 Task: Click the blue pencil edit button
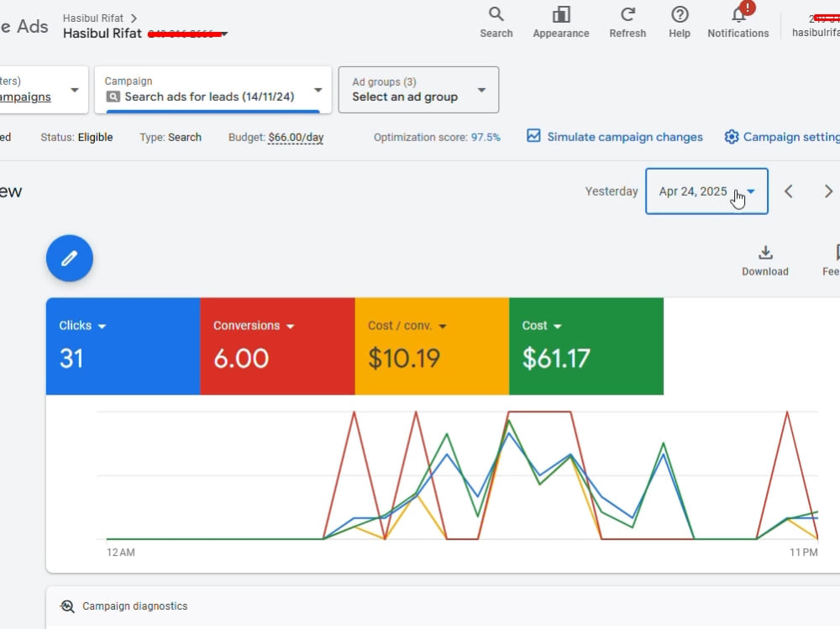[70, 259]
